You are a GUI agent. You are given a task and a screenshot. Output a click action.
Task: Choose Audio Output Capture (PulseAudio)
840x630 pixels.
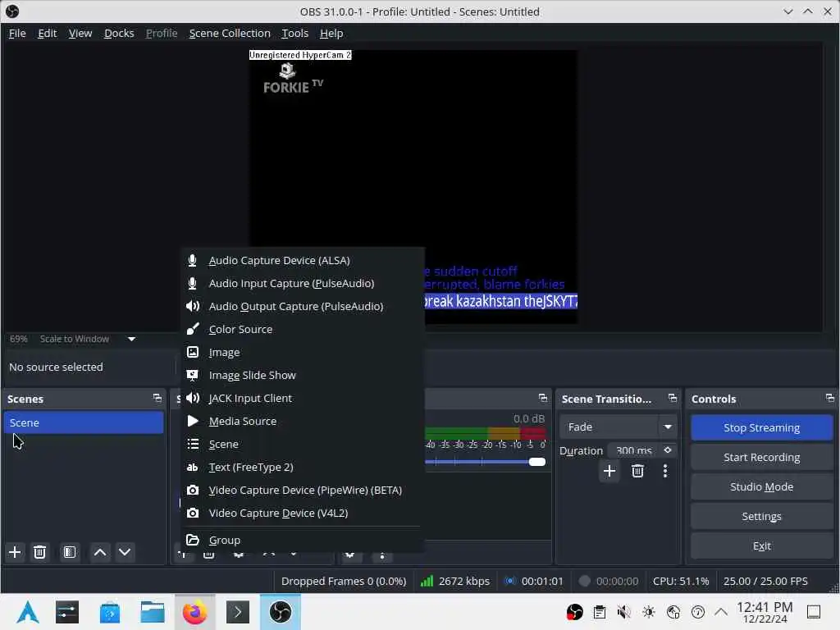coord(303,307)
